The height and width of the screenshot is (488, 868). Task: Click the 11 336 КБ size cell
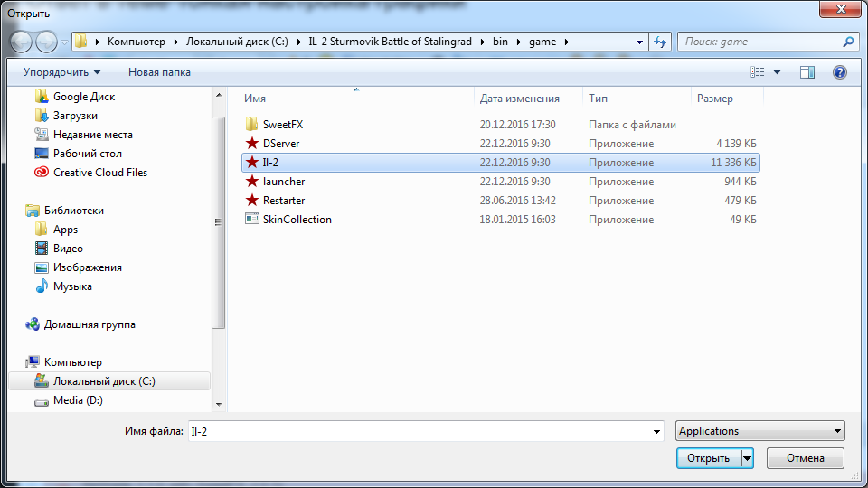pos(733,163)
